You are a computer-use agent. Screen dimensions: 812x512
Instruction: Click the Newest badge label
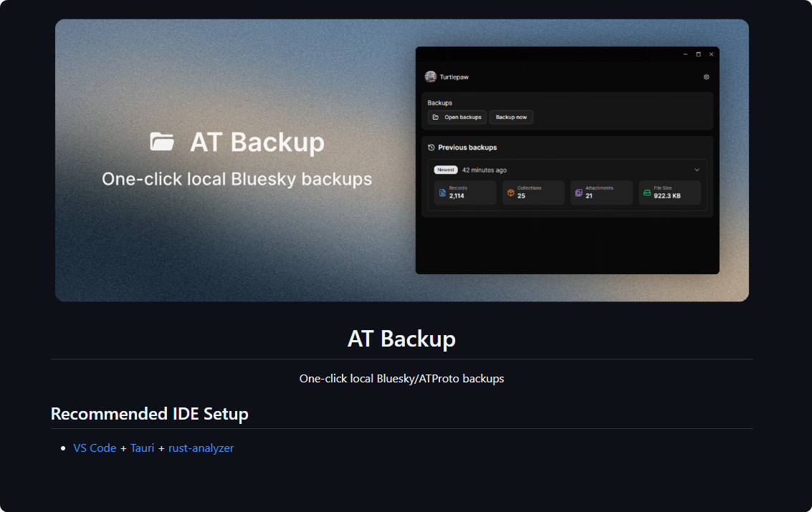point(446,170)
